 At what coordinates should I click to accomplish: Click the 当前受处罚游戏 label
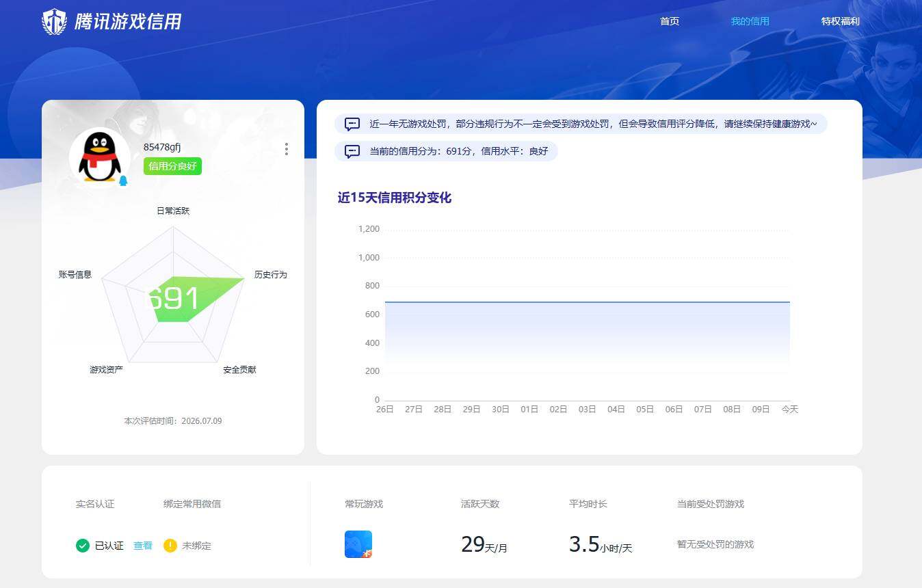[711, 504]
